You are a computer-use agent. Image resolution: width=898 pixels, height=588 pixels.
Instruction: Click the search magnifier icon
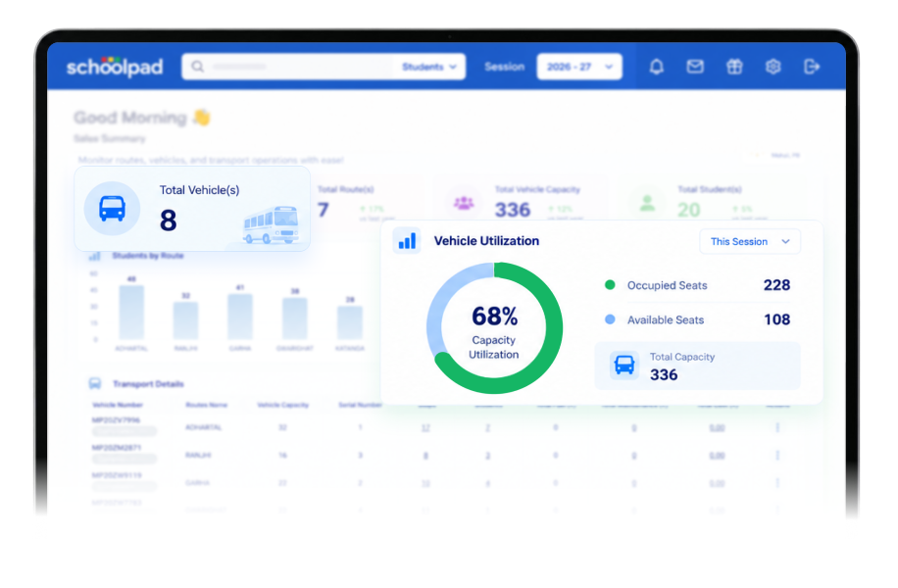point(198,67)
